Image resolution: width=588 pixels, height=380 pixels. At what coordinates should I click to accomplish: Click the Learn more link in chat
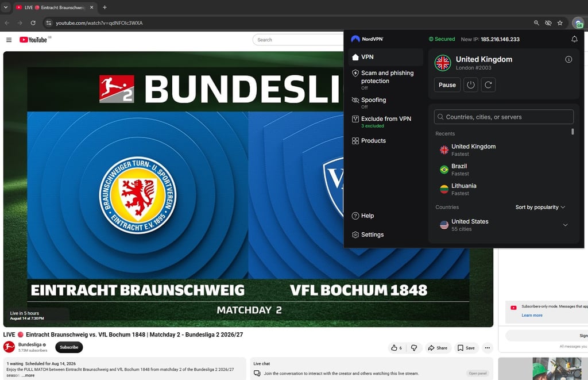(x=532, y=316)
